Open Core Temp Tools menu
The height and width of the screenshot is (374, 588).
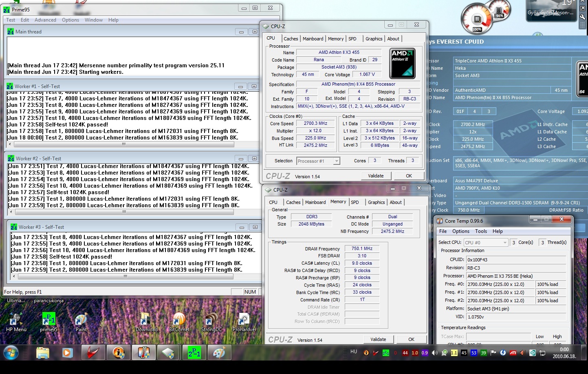coord(481,231)
